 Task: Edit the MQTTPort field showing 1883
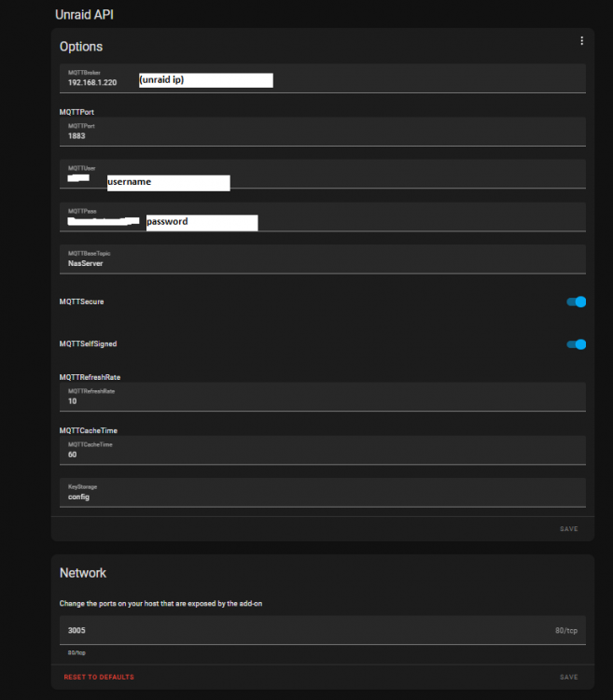[x=323, y=132]
